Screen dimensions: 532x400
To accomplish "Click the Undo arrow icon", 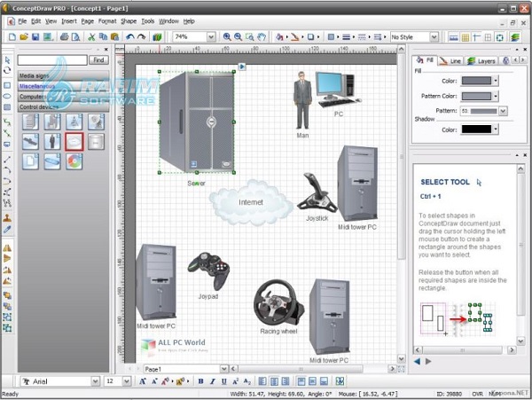I will click(x=129, y=37).
